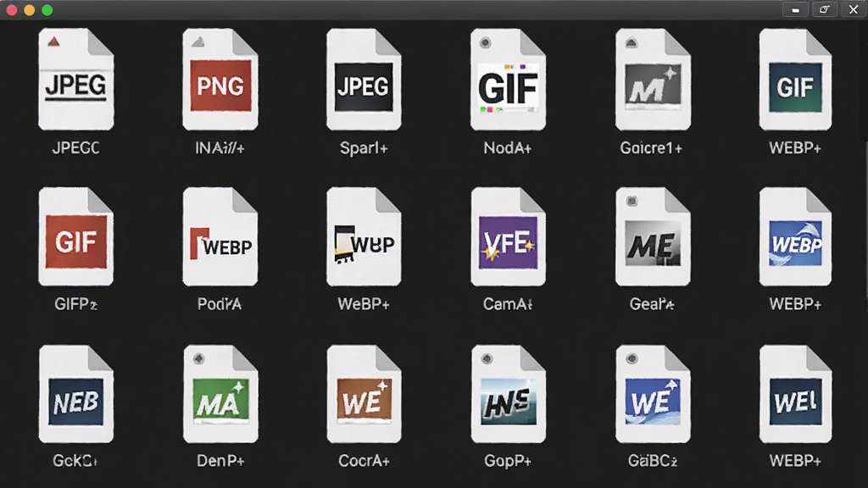Open the green MA icon labeled DenP+
868x488 pixels.
tap(220, 394)
